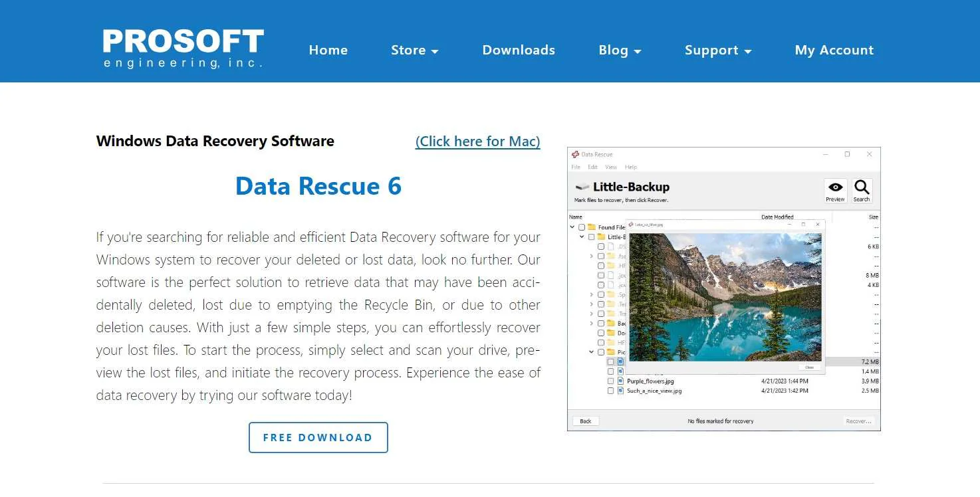Mark Purple_flowers.jpg checkbox for recovery

tap(610, 381)
